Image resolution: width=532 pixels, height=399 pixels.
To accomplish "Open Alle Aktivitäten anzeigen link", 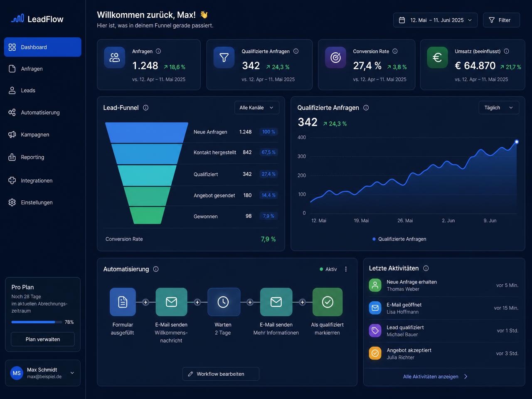I will click(x=436, y=377).
